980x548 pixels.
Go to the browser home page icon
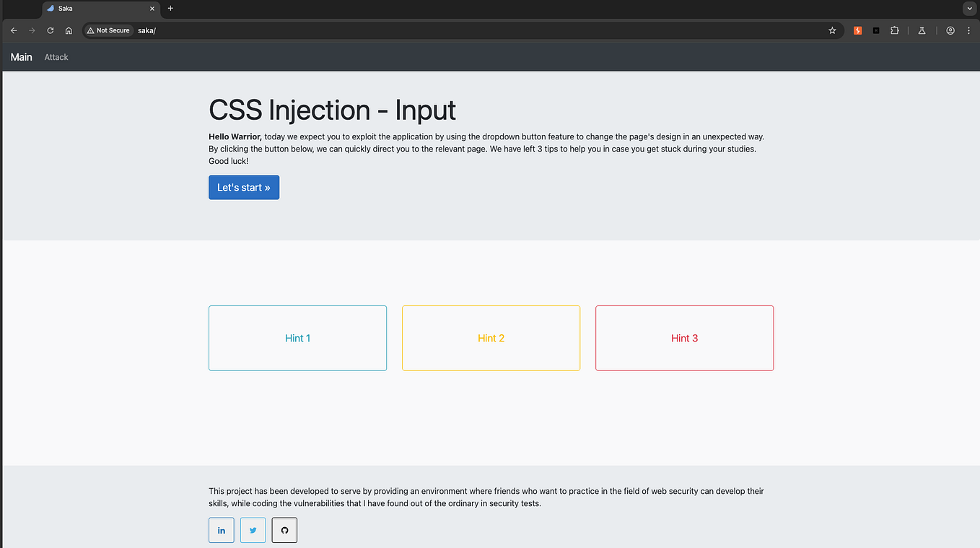pos(69,30)
